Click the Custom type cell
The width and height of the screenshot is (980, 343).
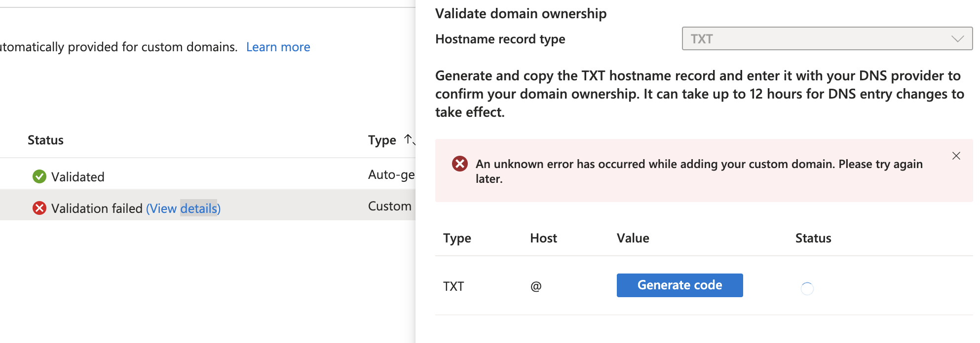389,206
